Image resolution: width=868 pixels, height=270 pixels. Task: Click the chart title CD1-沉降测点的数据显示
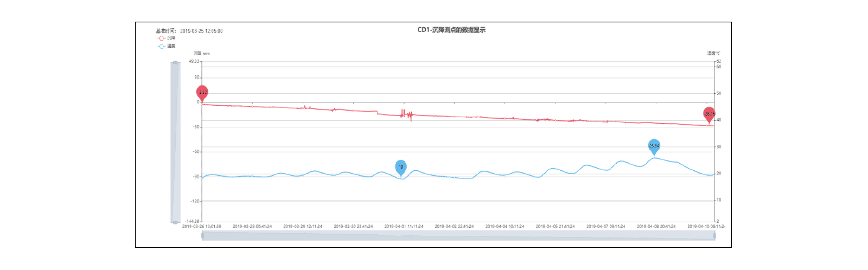click(x=451, y=30)
